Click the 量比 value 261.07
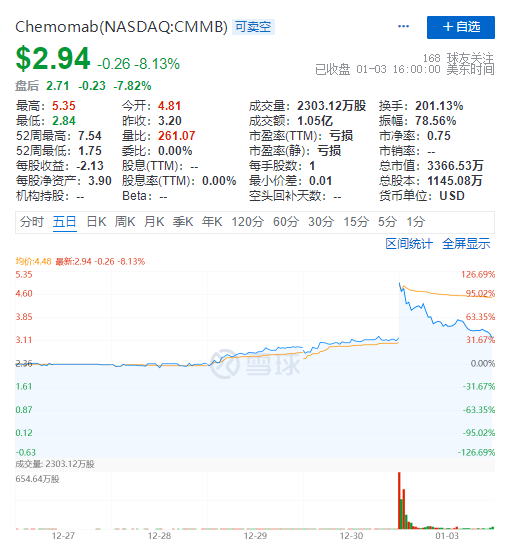Viewport: 510px width, 556px height. (x=177, y=136)
